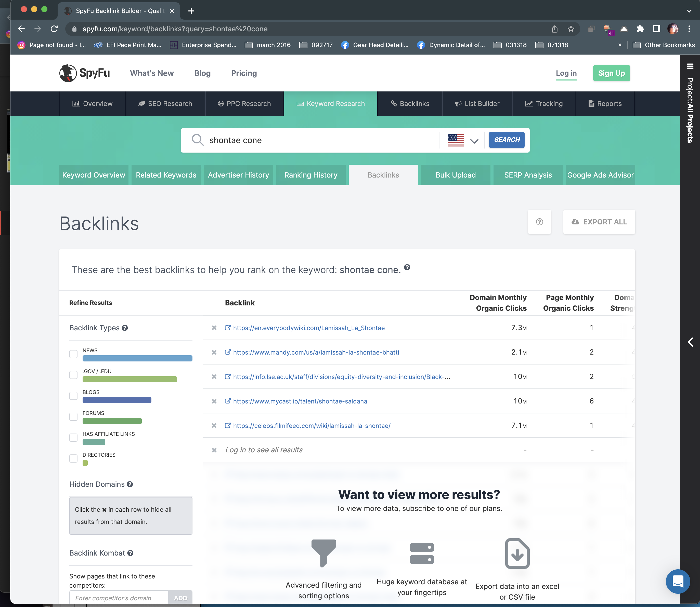Open the SEO Research menu
The image size is (700, 607).
pos(165,104)
